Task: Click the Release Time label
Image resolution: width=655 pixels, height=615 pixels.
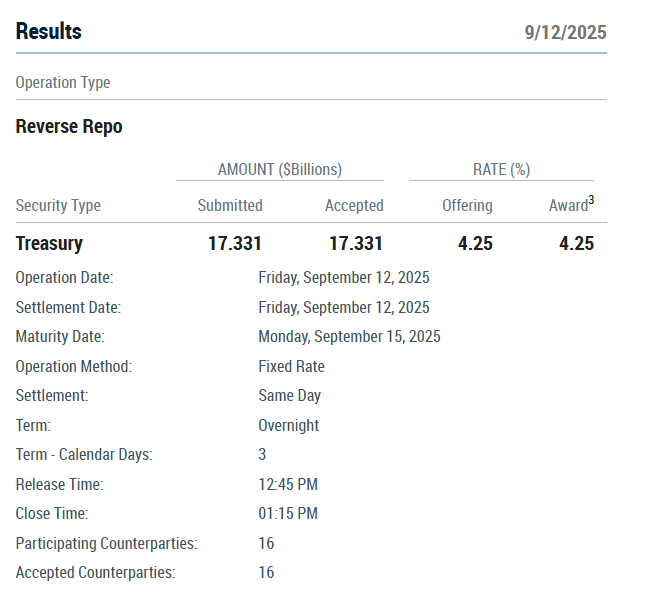Action: click(x=60, y=484)
